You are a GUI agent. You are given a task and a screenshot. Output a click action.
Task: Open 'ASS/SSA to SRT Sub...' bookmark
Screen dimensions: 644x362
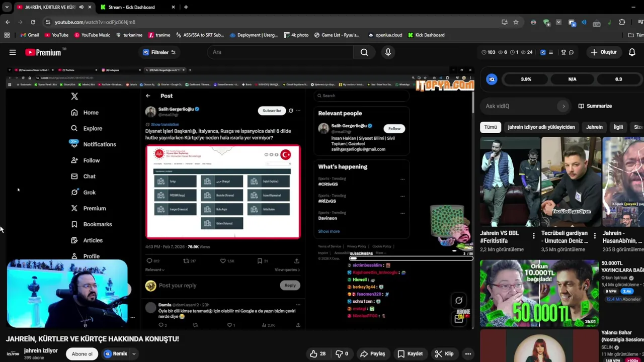pyautogui.click(x=200, y=35)
